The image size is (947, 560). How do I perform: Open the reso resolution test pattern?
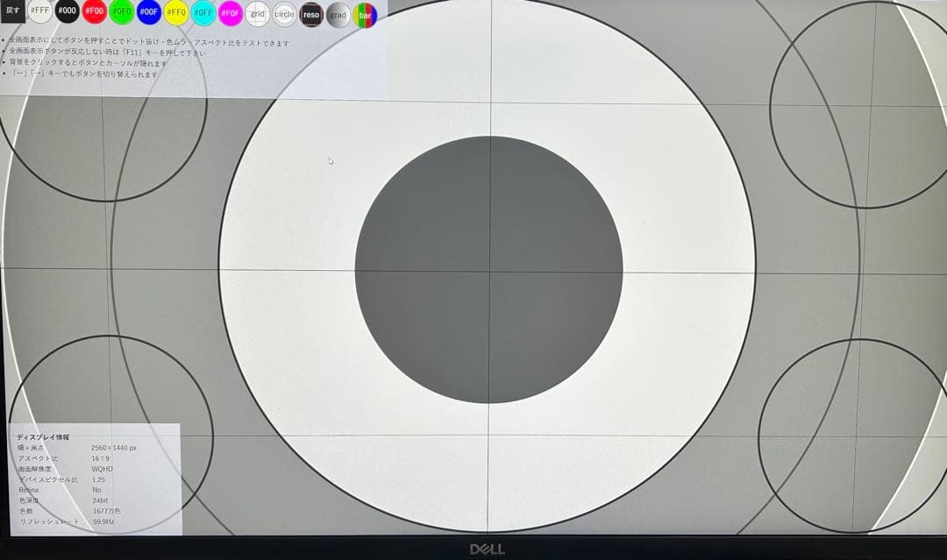point(311,15)
